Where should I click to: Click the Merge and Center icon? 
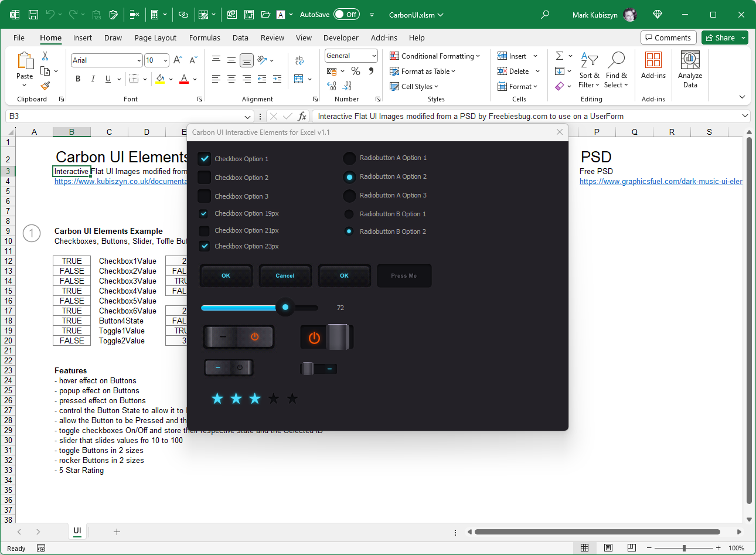tap(299, 79)
